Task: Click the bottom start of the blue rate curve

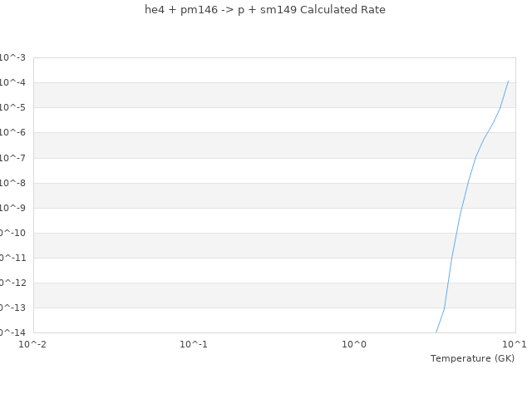Action: click(x=436, y=332)
